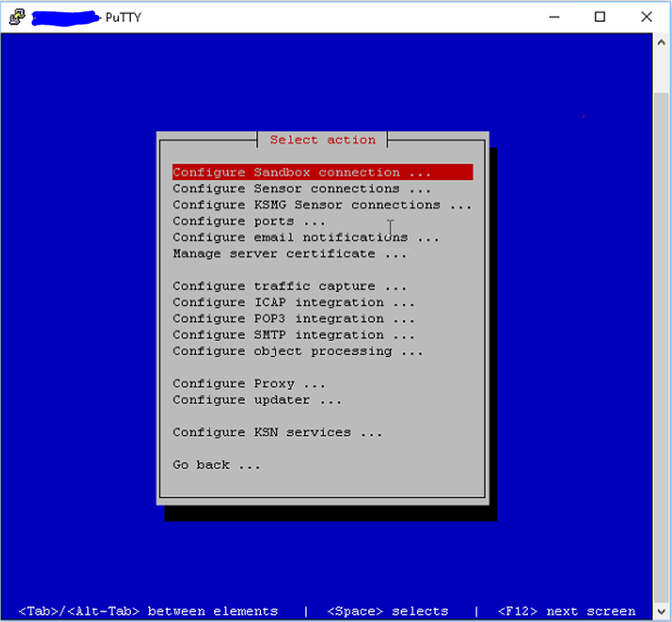The width and height of the screenshot is (672, 622).
Task: Choose Go back entry
Action: pos(216,465)
